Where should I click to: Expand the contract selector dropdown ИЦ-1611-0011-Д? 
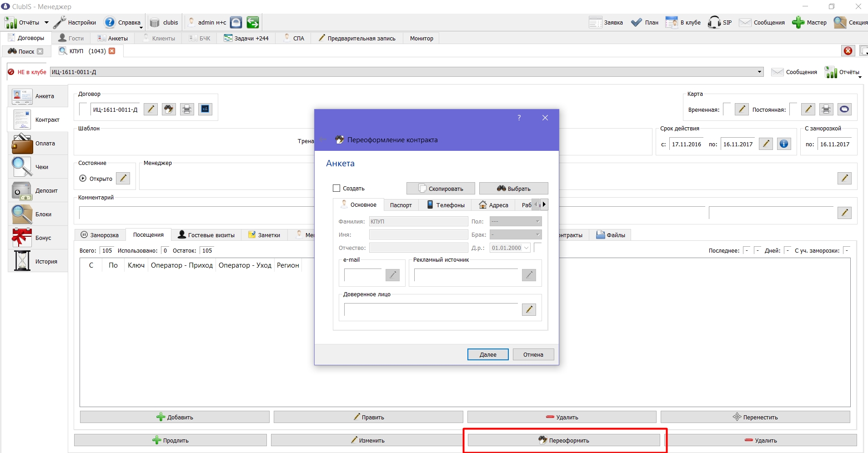tap(759, 72)
